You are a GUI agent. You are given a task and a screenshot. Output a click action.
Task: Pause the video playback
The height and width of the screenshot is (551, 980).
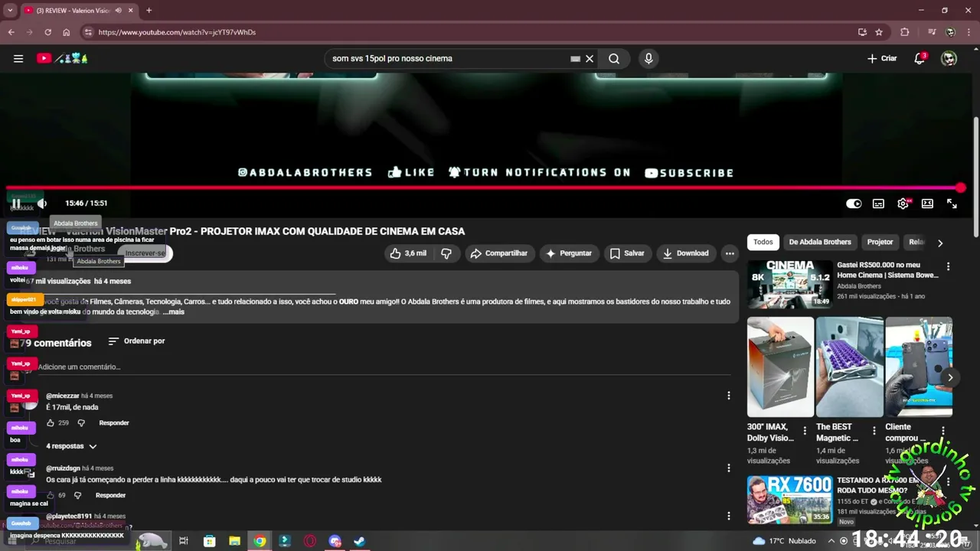pos(16,203)
